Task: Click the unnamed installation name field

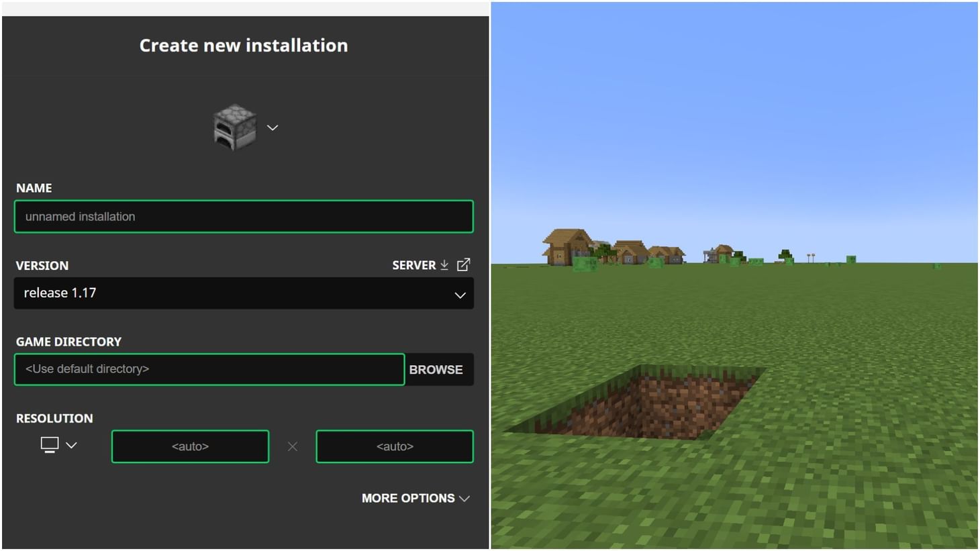Action: (x=244, y=216)
